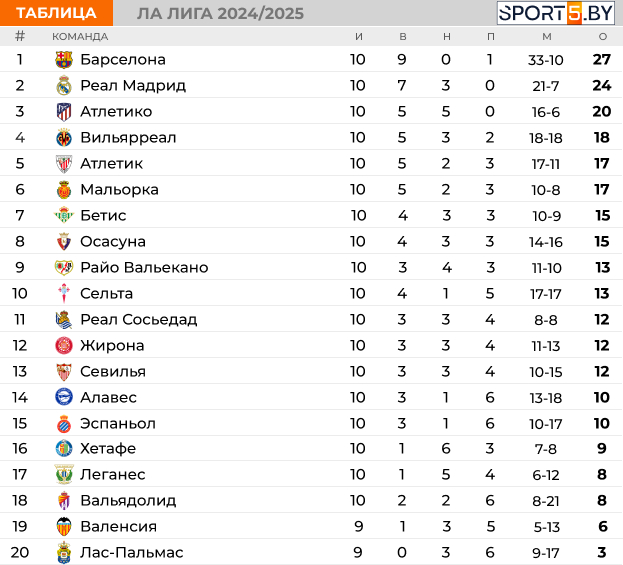Click the team name Райо Вальекано

pyautogui.click(x=144, y=267)
